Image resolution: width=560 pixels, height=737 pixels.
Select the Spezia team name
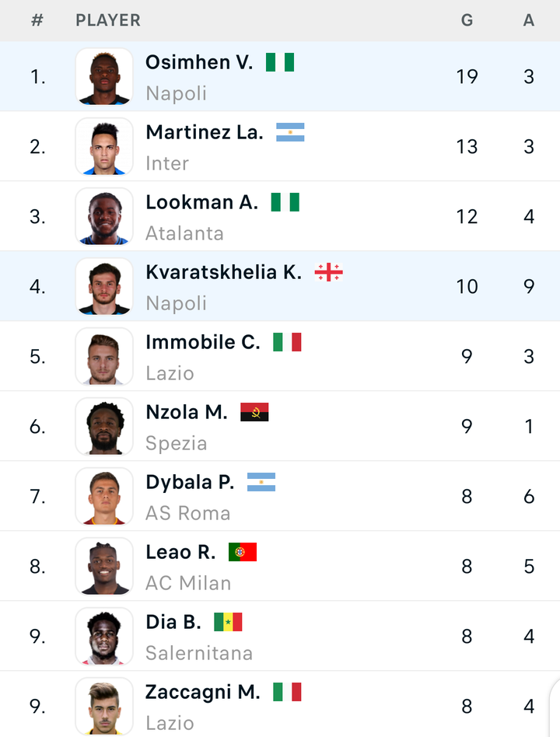coord(177,443)
